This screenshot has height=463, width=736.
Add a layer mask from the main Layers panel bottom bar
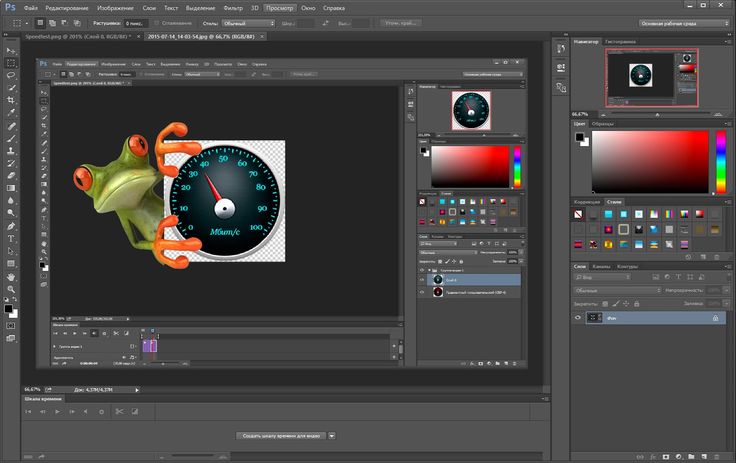coord(666,456)
